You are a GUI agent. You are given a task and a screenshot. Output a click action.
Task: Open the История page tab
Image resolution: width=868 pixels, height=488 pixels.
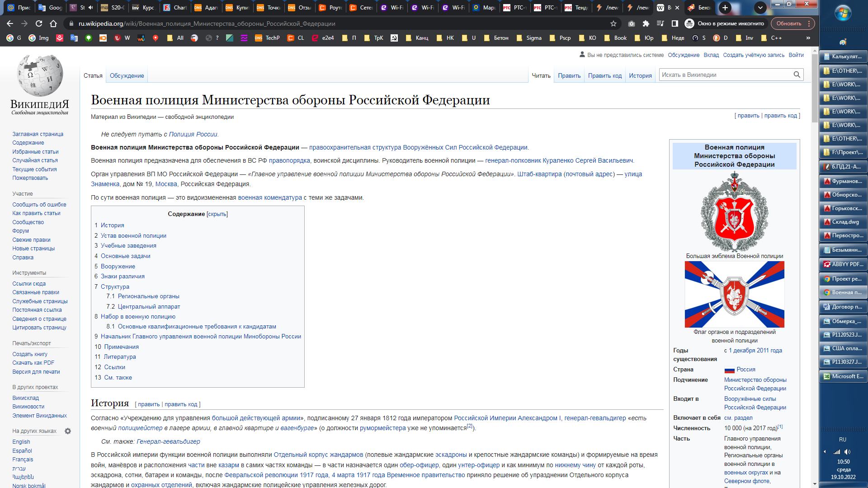click(x=640, y=75)
